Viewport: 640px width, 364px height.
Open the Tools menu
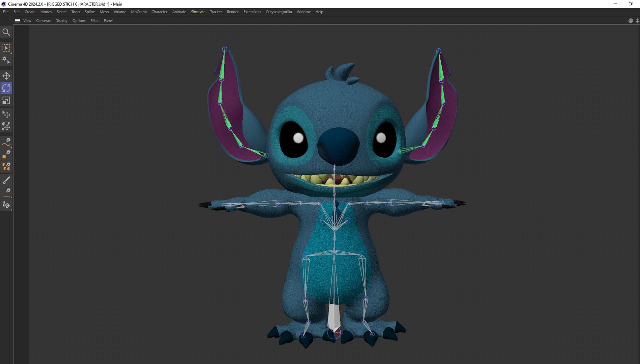(76, 12)
